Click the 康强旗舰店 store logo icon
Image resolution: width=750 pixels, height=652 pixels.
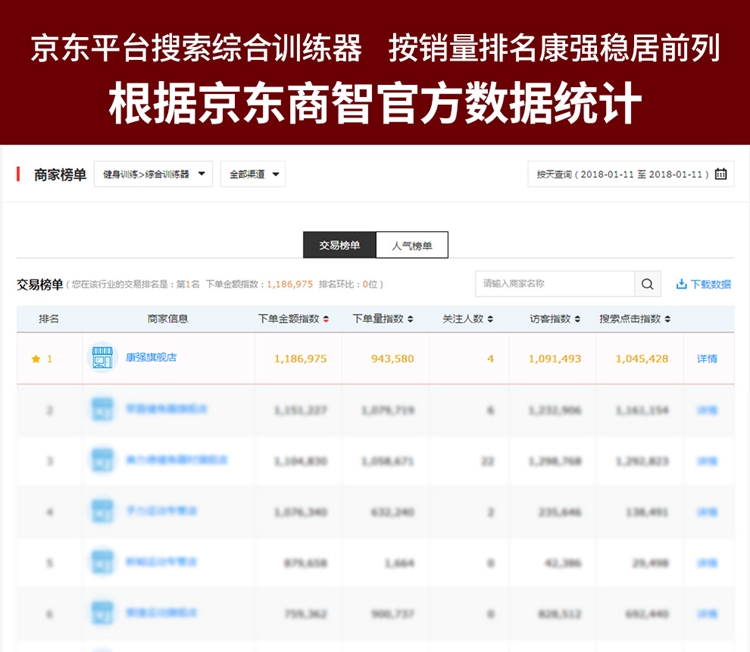[x=103, y=358]
